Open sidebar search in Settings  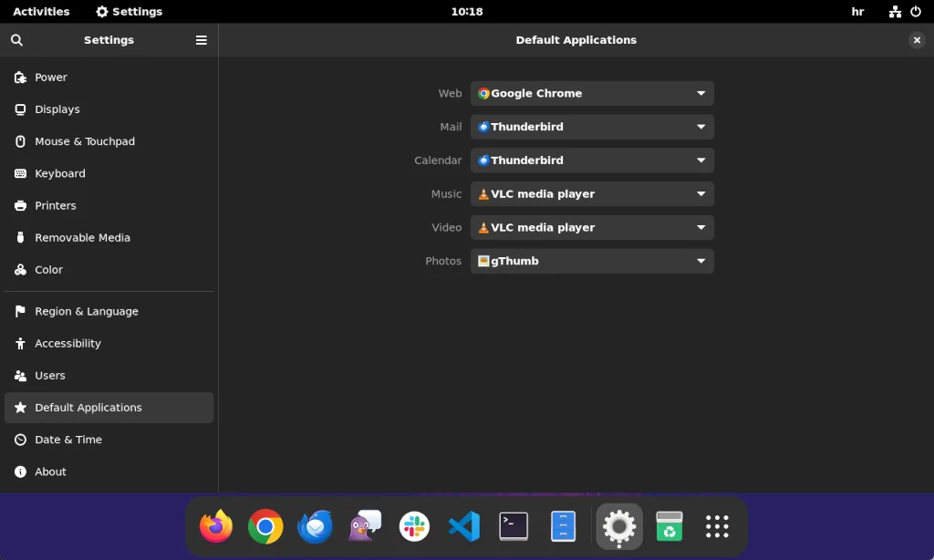pyautogui.click(x=16, y=40)
